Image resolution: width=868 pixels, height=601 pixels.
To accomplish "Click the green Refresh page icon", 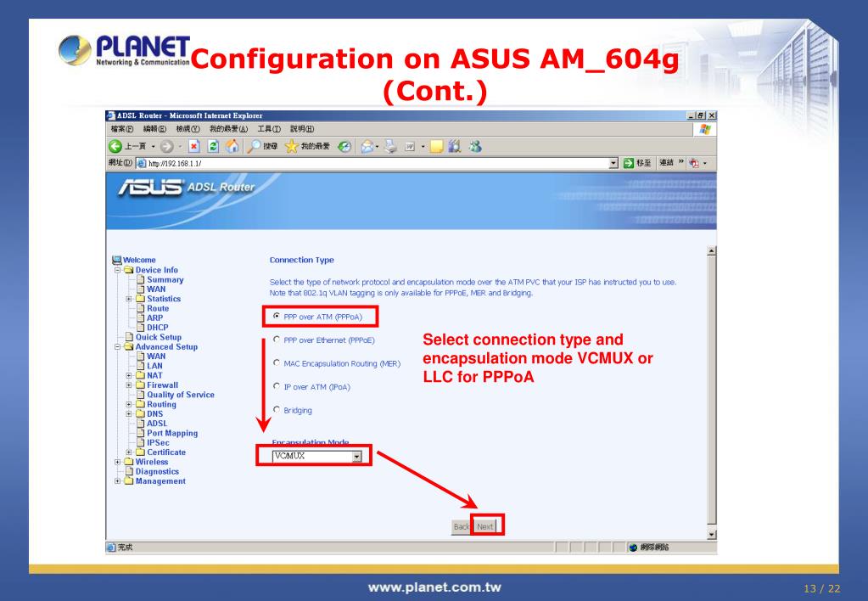I will (213, 146).
